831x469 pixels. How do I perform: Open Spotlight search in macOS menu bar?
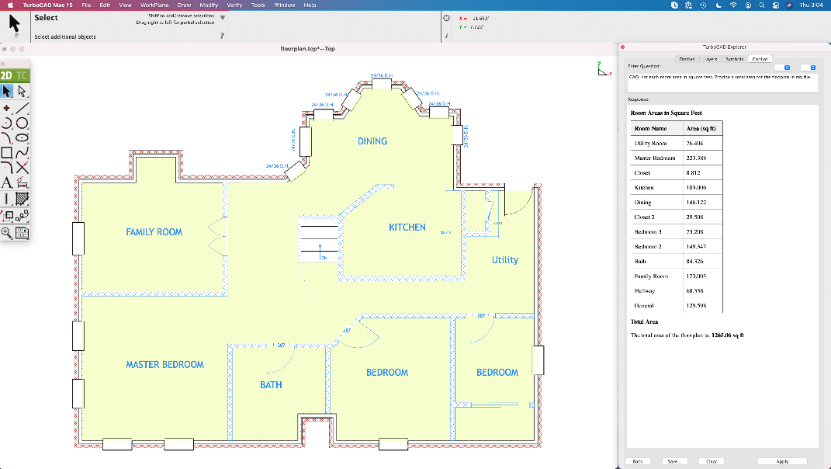762,5
